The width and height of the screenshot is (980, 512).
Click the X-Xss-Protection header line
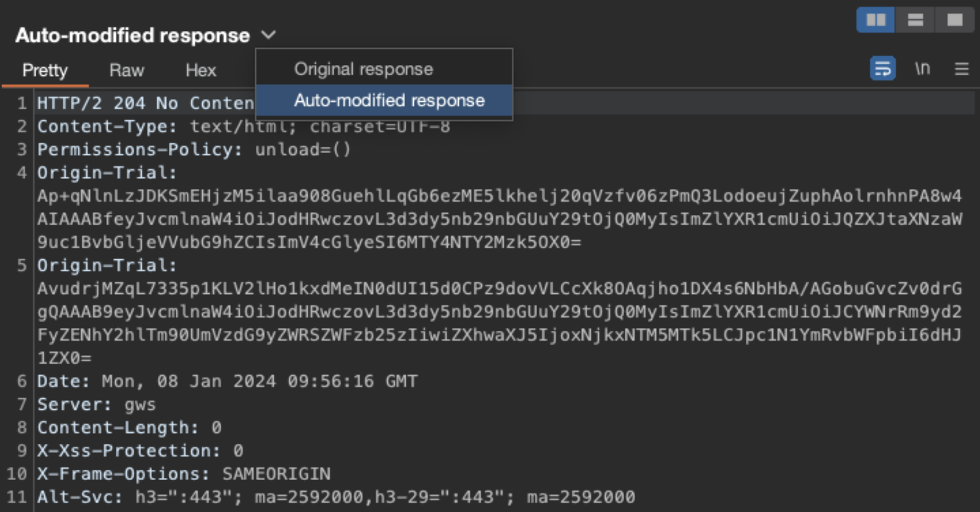(140, 451)
